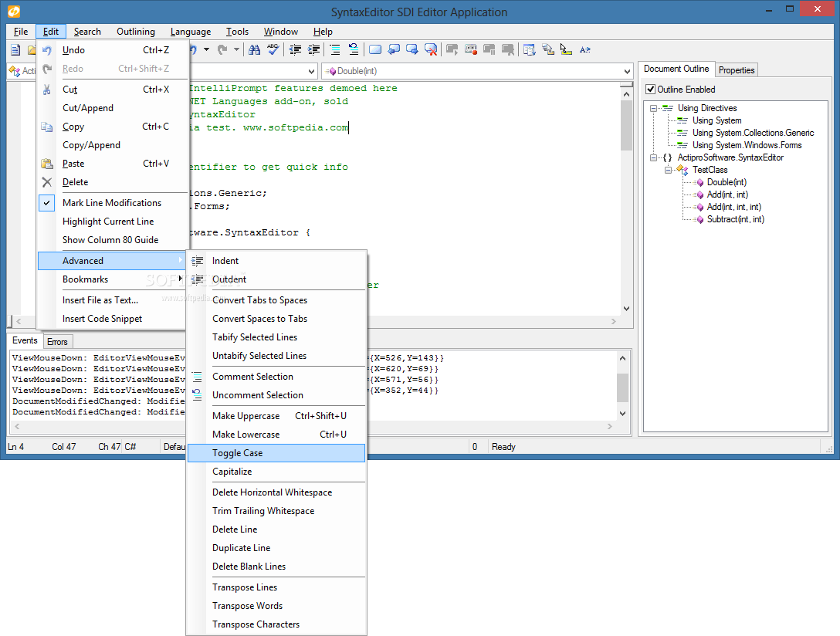The image size is (840, 636).
Task: Click the Record Macro toolbar icon
Action: (471, 50)
